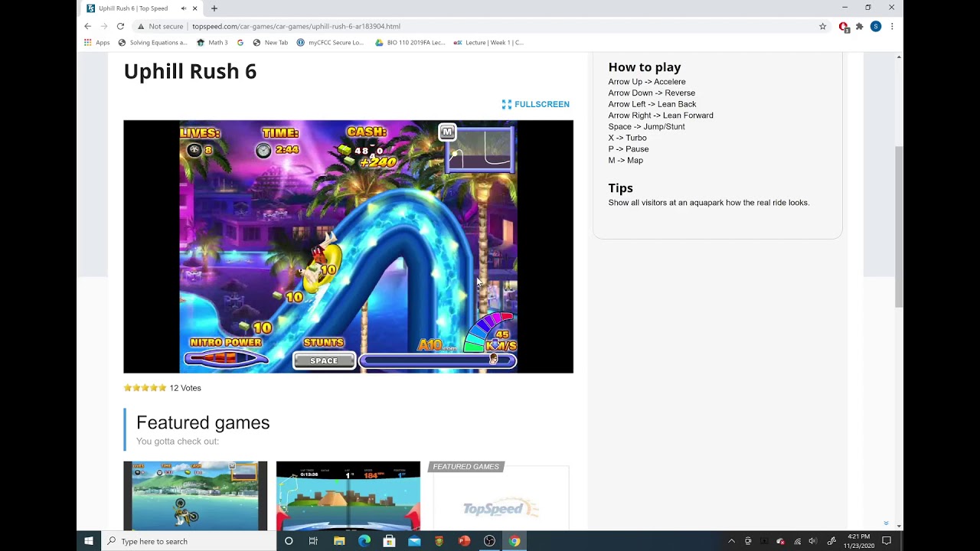The image size is (980, 551).
Task: Open the game in FULLSCREEN mode
Action: [536, 104]
